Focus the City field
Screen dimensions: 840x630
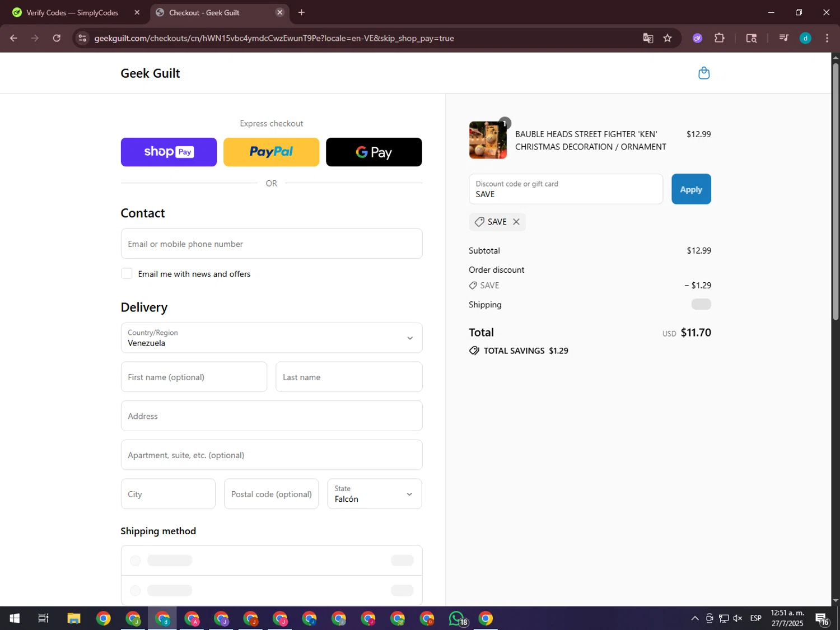[x=168, y=494]
